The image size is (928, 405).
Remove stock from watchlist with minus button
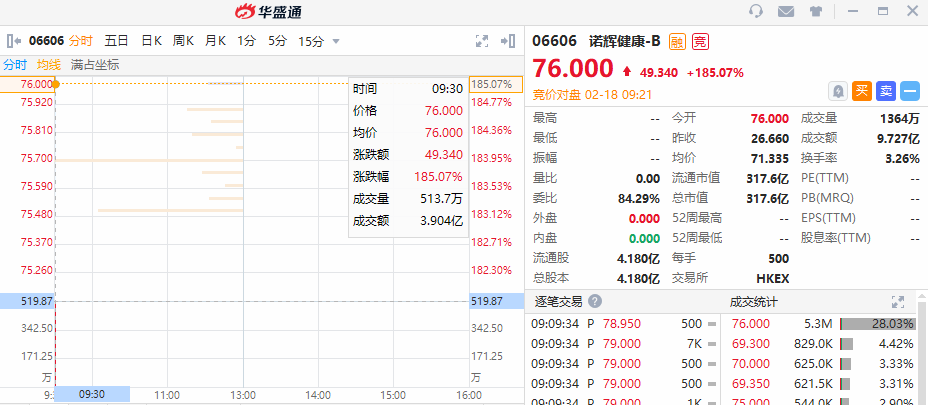click(910, 91)
